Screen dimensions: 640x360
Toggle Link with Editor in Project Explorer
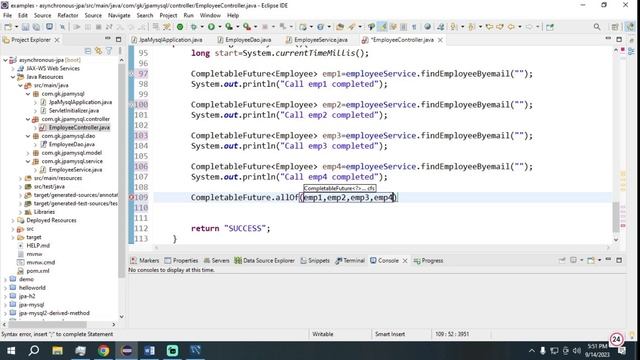[98, 51]
